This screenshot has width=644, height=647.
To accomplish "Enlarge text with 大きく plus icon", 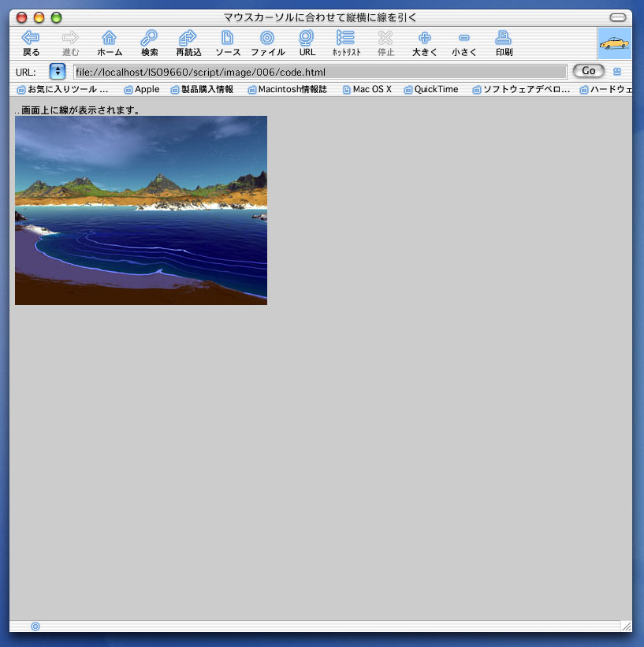I will point(424,43).
